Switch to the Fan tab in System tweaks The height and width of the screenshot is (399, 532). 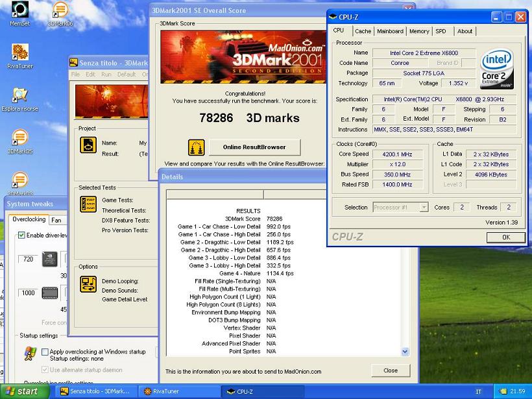point(56,220)
